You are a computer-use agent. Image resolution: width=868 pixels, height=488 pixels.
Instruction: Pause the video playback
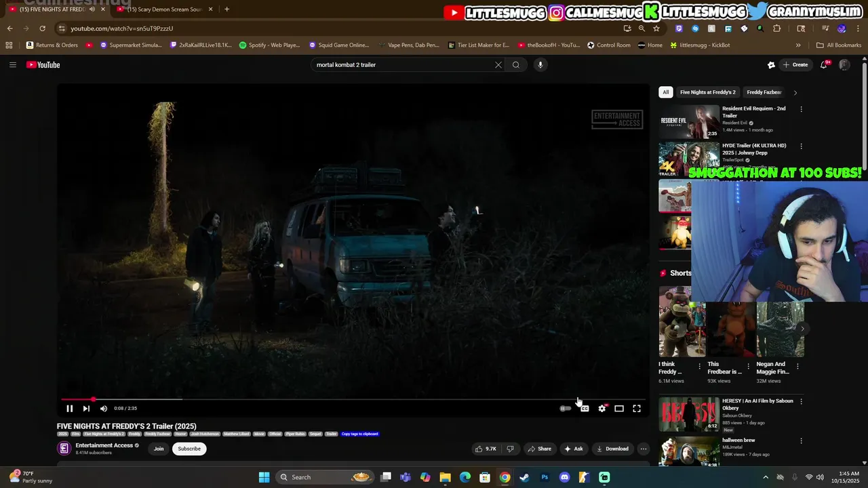[x=69, y=409]
